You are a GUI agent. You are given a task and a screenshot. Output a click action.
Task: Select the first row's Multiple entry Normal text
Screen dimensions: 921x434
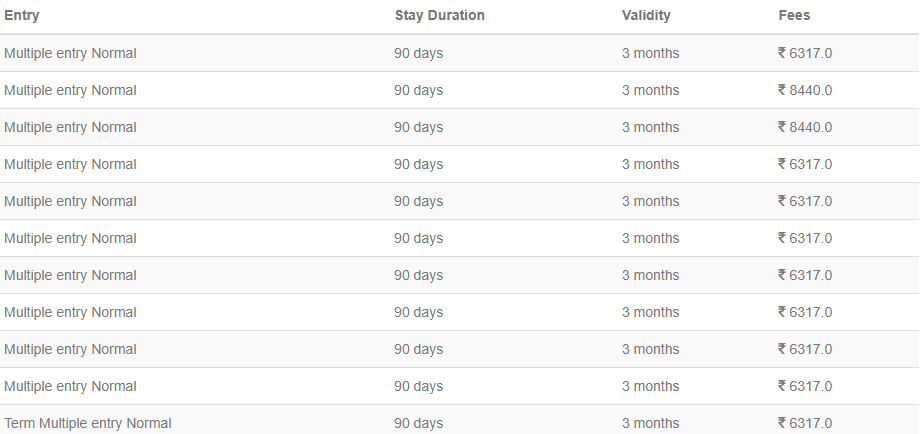70,53
